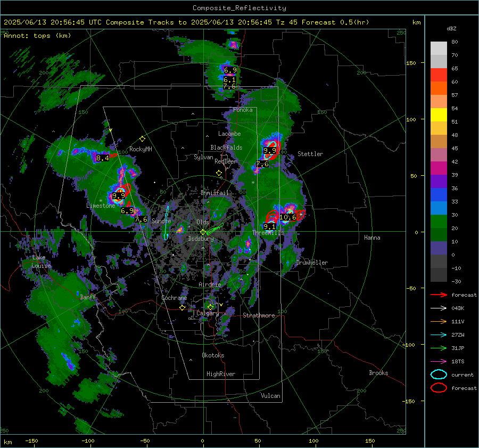
Task: Click the orange dBZ legend swatch
Action: [439, 88]
